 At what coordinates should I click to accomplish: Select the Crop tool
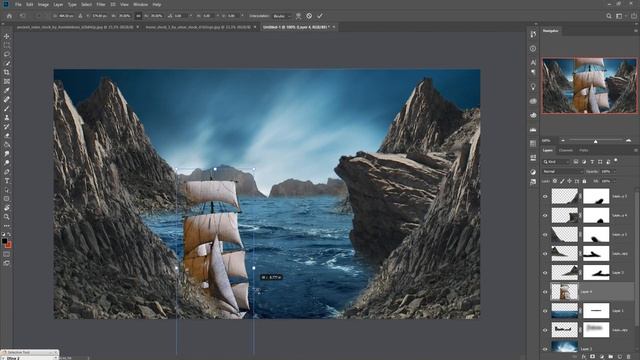coord(7,72)
